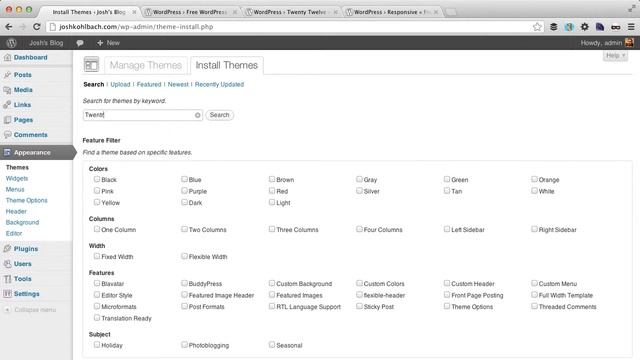Viewport: 640px width, 360px height.
Task: Click the Settings icon in sidebar
Action: pyautogui.click(x=7, y=294)
